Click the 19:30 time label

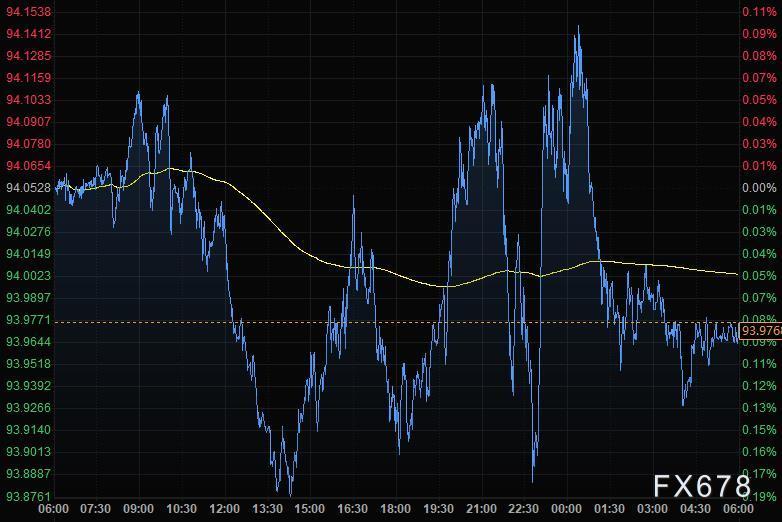coord(438,509)
